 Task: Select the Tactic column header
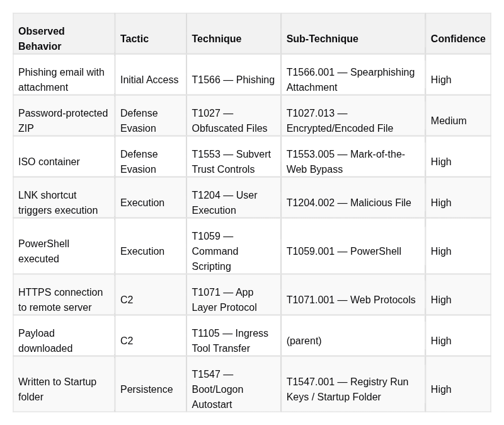point(151,34)
